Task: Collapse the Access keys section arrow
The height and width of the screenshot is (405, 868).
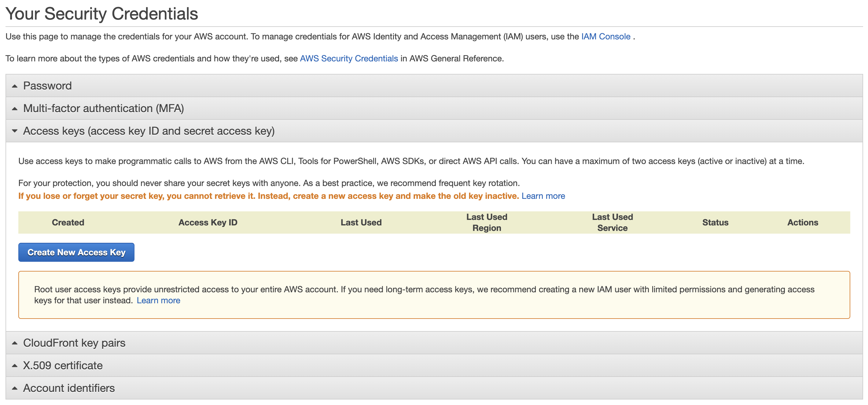Action: point(14,131)
